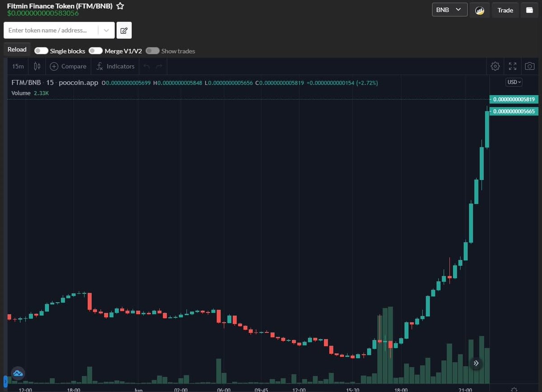
Task: Open time axis settings gear at bottom right
Action: point(514,389)
